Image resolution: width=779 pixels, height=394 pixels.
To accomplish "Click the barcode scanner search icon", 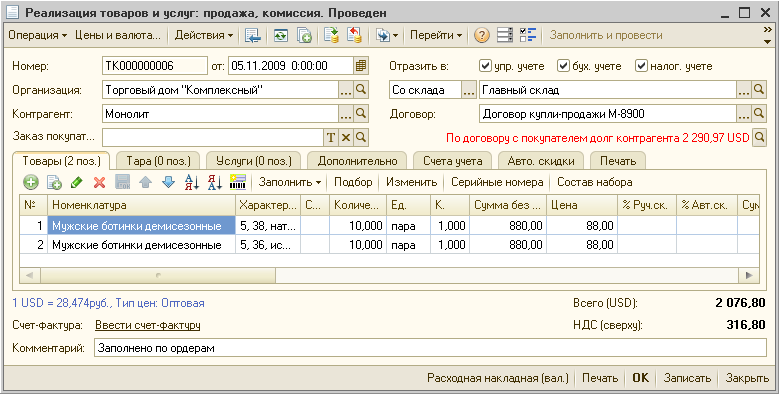I will point(238,182).
